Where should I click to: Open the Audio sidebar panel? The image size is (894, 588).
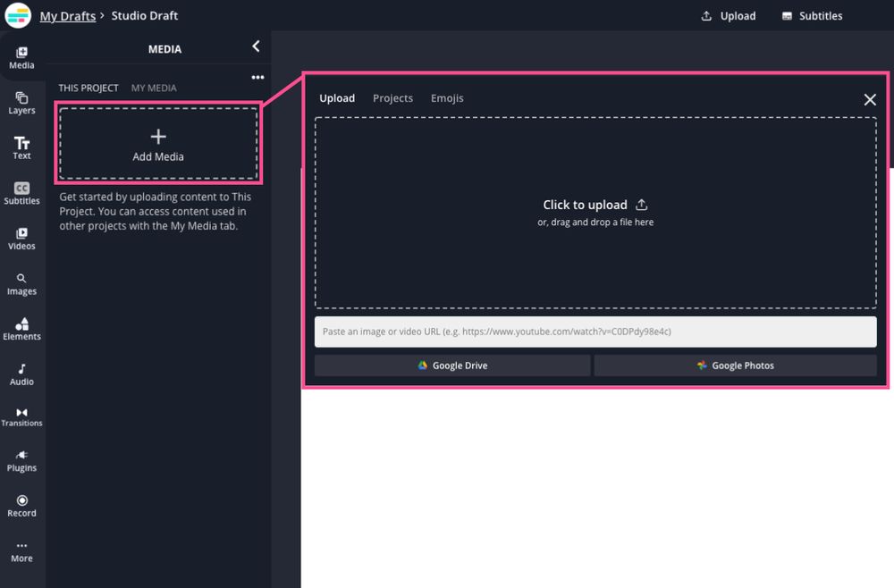21,374
